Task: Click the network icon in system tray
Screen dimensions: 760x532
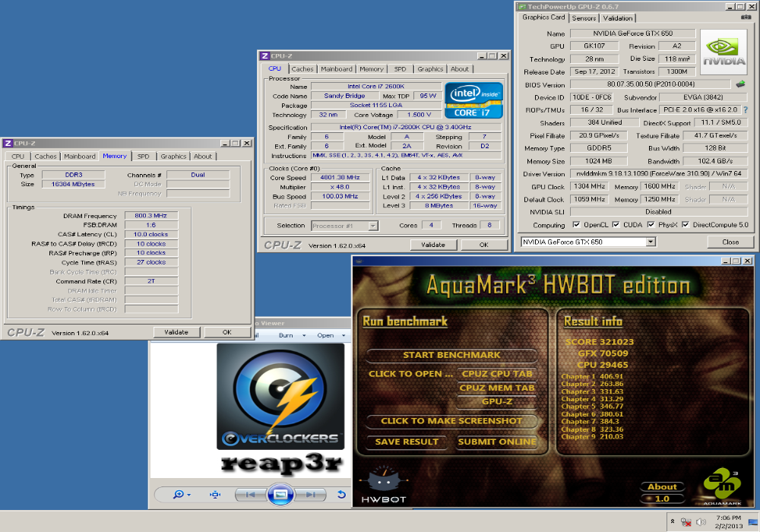Action: [x=686, y=522]
